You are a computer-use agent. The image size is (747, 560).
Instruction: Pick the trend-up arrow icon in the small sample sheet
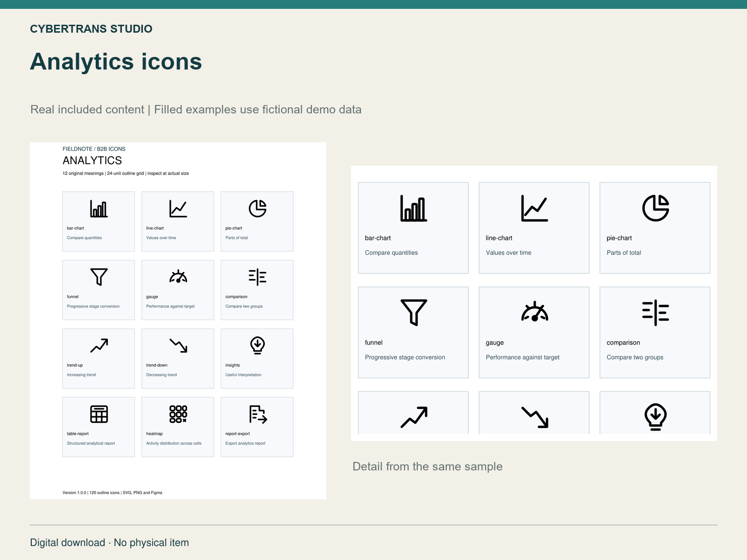point(99,345)
